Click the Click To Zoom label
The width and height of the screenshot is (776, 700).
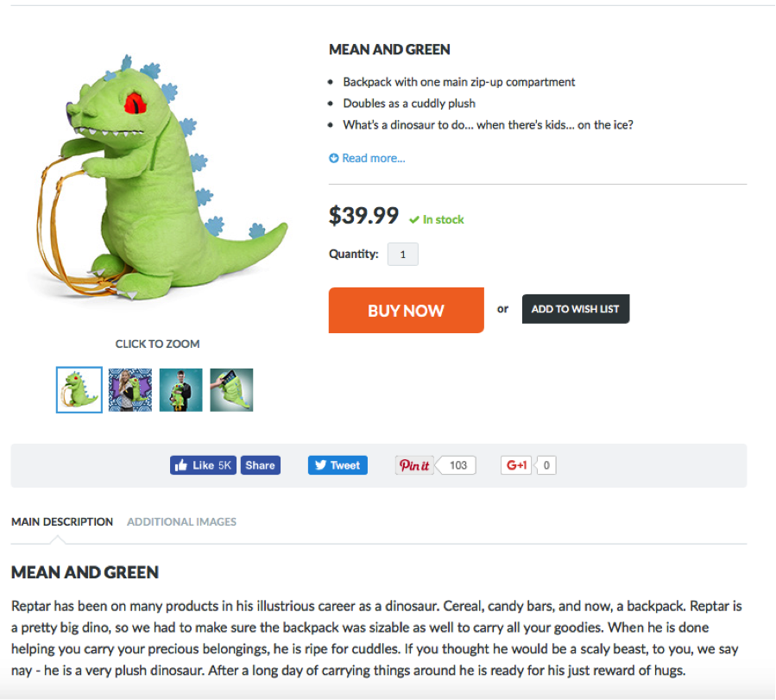click(157, 344)
